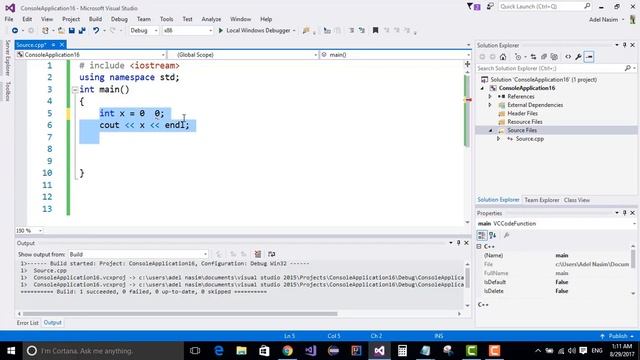The width and height of the screenshot is (640, 360).
Task: Click the Find in Files toolbar icon
Action: (306, 30)
